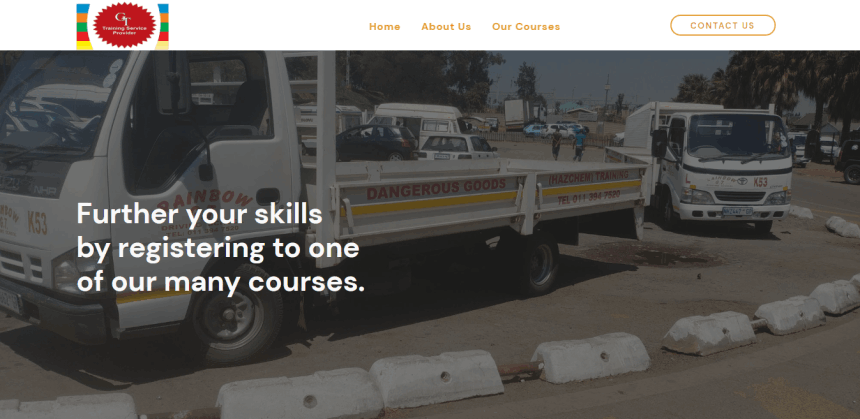Open the Our Courses menu item
Image resolution: width=860 pixels, height=419 pixels.
526,26
